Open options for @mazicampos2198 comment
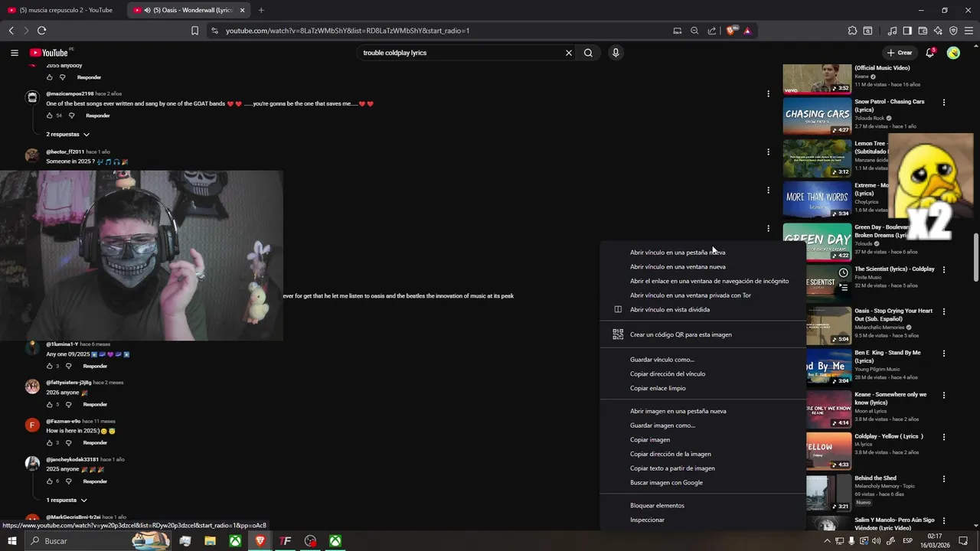Image resolution: width=980 pixels, height=551 pixels. (x=768, y=94)
